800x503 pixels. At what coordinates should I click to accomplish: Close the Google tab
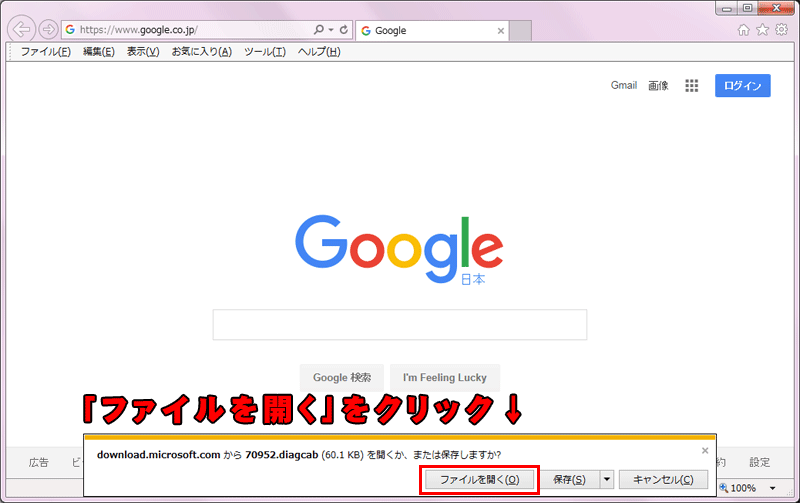click(x=501, y=31)
